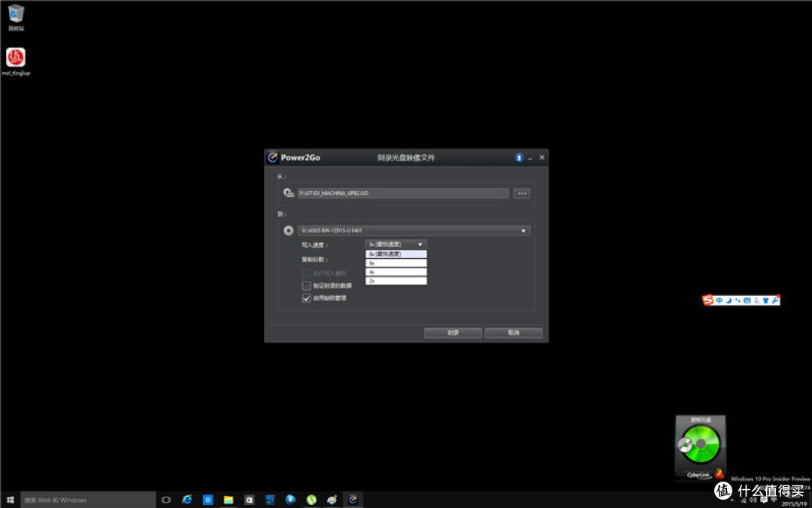Select 8x fastest speed option
The image size is (812, 508).
tap(396, 254)
